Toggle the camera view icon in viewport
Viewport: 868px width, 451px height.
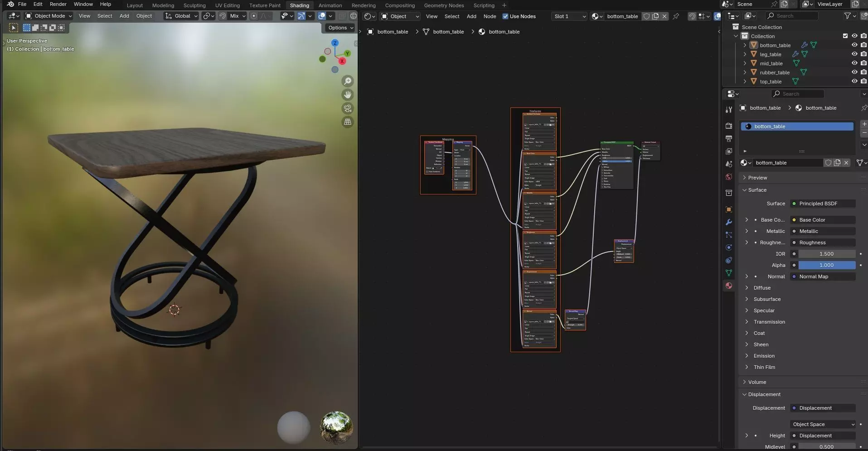pyautogui.click(x=348, y=108)
